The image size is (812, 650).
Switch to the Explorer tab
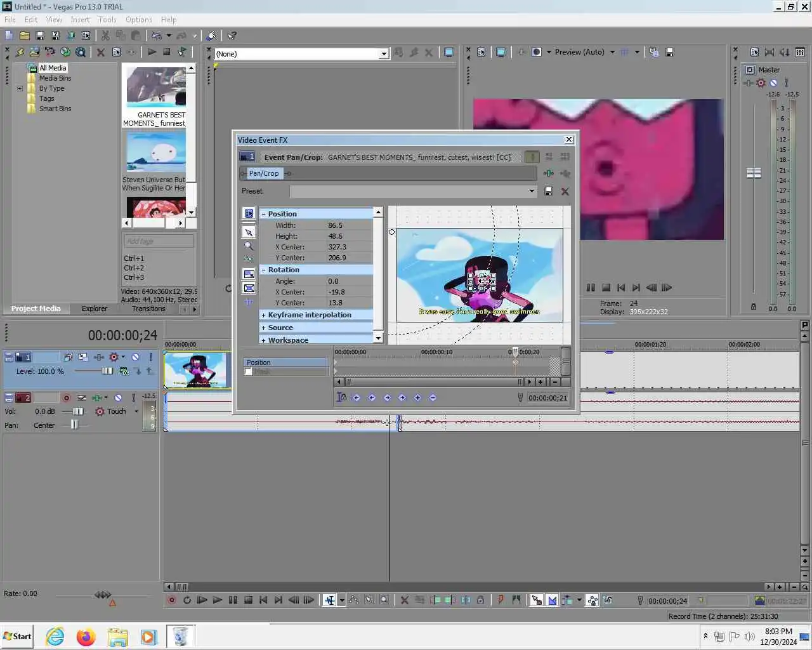pyautogui.click(x=95, y=308)
